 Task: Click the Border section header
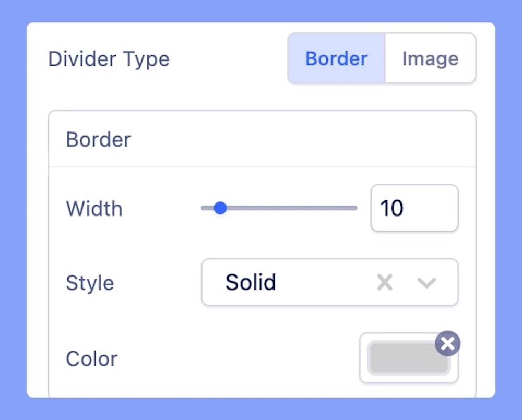click(98, 140)
